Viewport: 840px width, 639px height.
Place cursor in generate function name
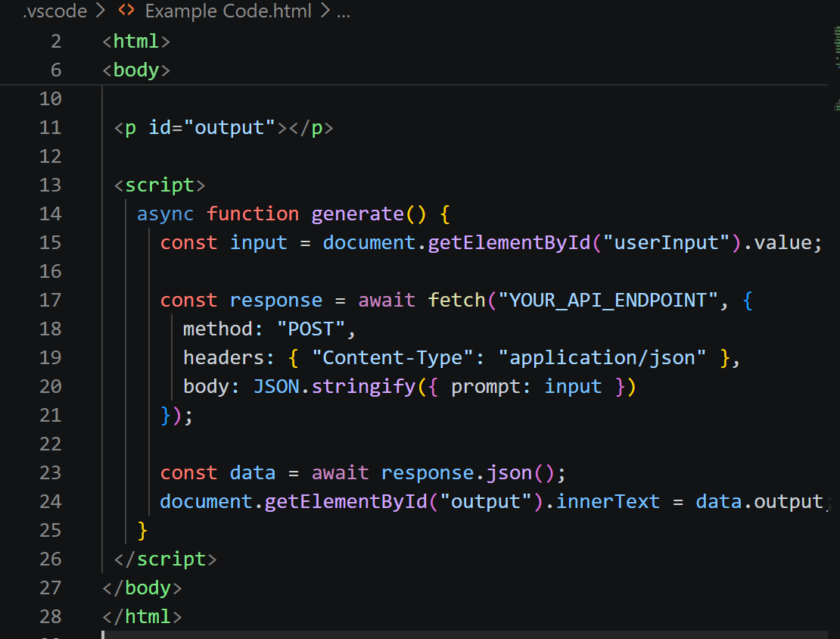357,214
